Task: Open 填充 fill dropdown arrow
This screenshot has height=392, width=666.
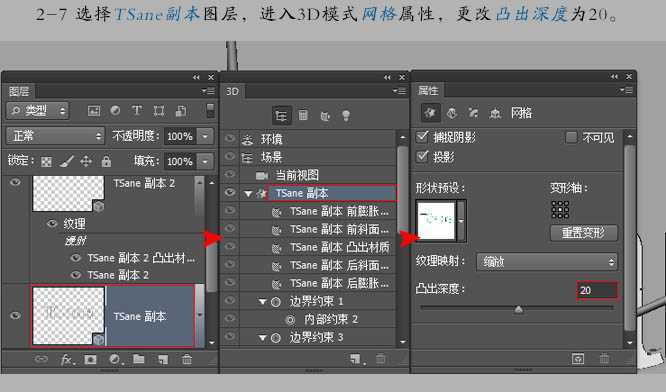Action: 205,161
